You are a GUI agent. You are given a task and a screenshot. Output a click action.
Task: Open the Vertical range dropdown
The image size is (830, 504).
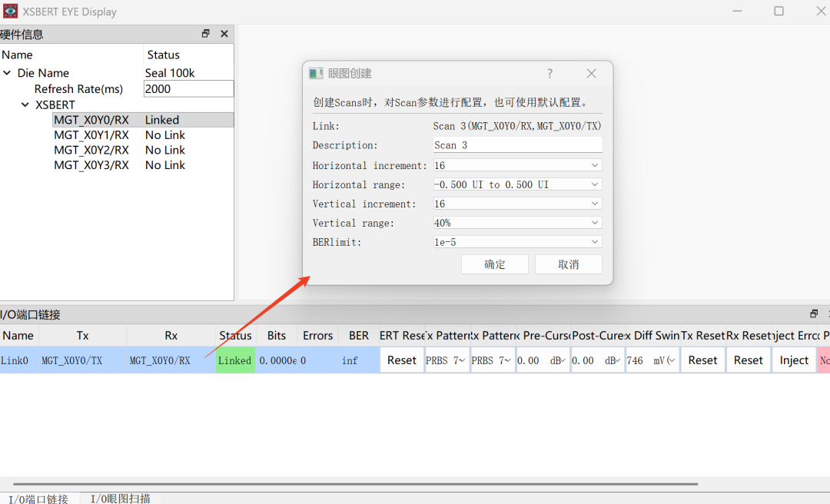(x=517, y=223)
